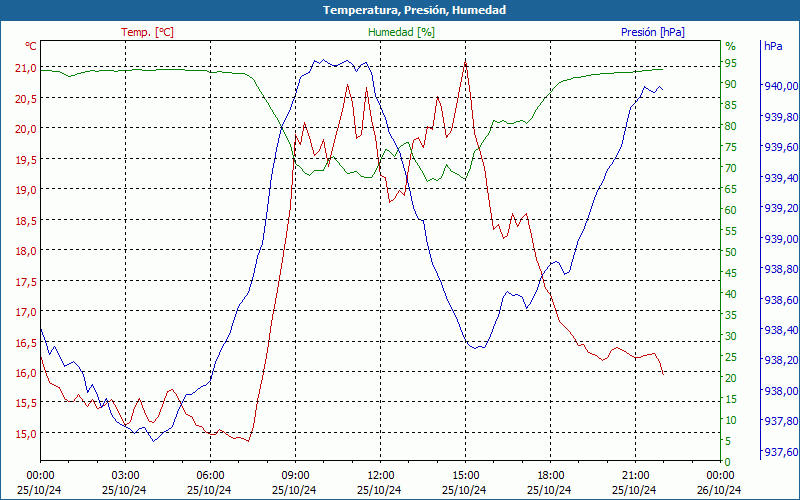Click the "21:00" time axis label
Viewport: 800px width, 500px height.
[x=635, y=476]
